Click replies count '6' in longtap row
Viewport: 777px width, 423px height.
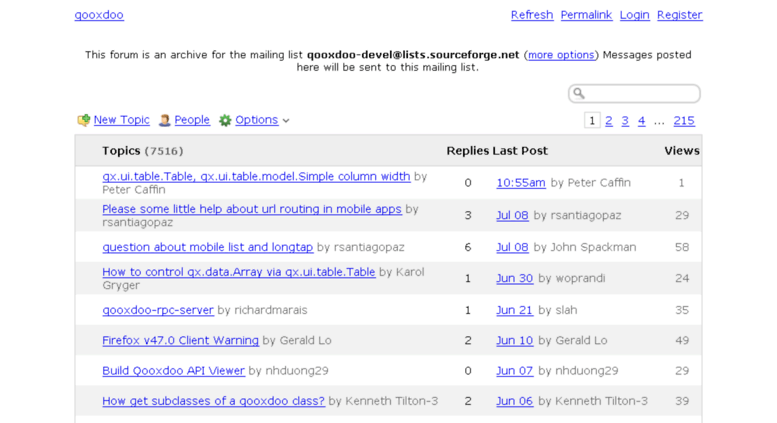(468, 247)
